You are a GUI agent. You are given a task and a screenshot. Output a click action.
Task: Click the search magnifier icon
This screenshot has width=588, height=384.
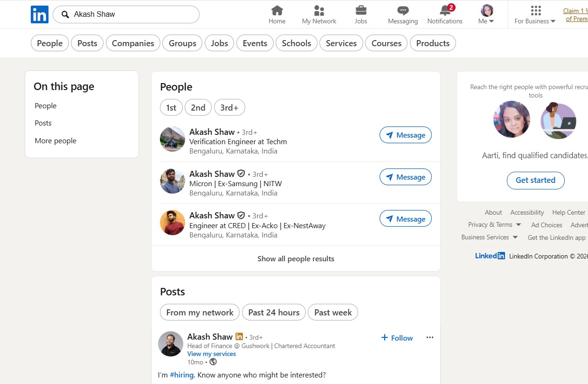[65, 14]
